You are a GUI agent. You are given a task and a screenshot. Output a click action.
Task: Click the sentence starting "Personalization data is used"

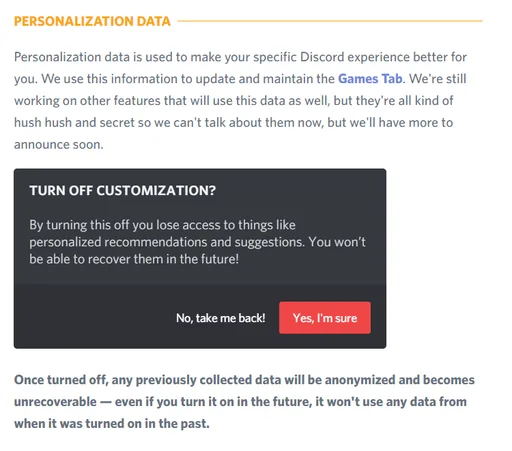pos(240,57)
